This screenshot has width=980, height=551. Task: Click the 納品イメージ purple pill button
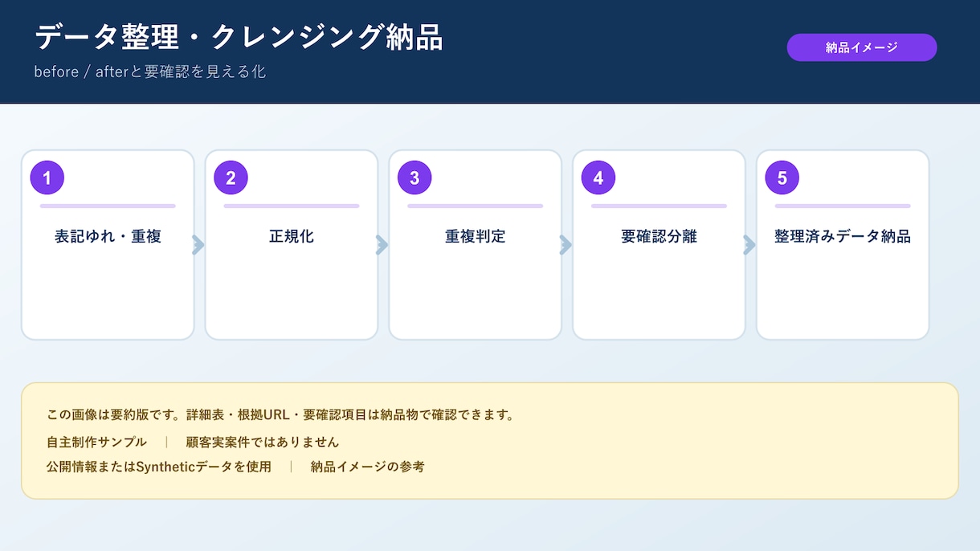(x=862, y=47)
